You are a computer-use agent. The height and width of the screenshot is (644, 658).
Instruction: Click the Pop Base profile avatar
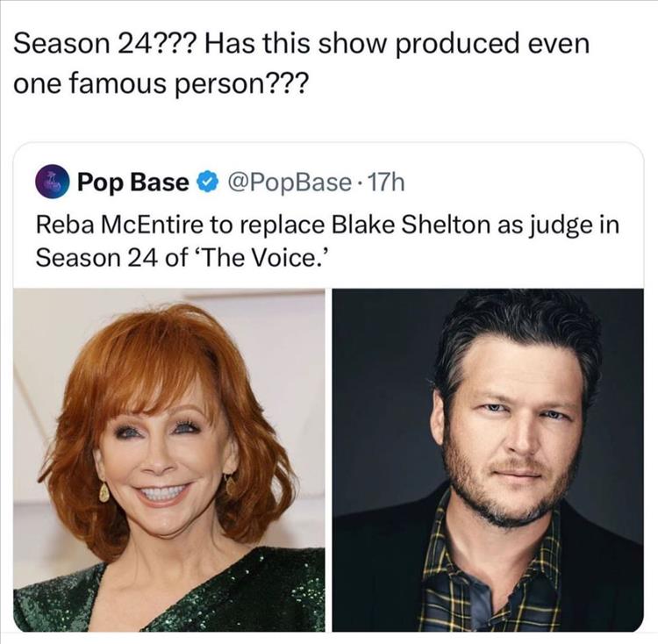pos(52,182)
